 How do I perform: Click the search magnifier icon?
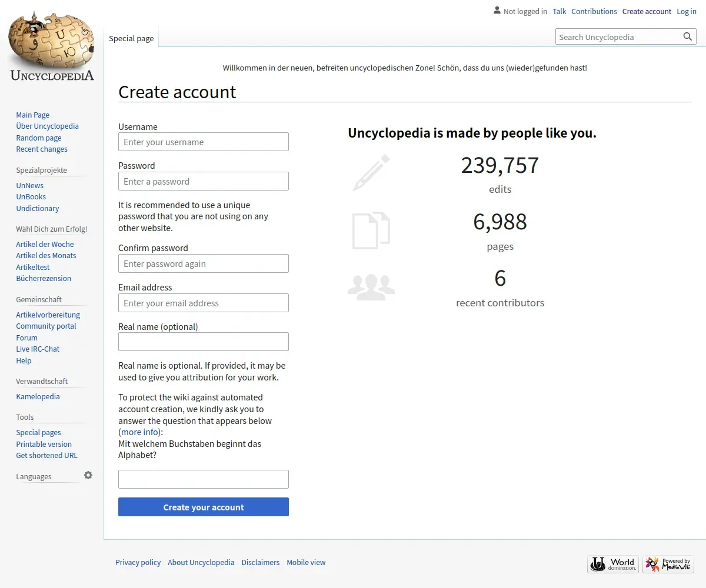coord(688,36)
